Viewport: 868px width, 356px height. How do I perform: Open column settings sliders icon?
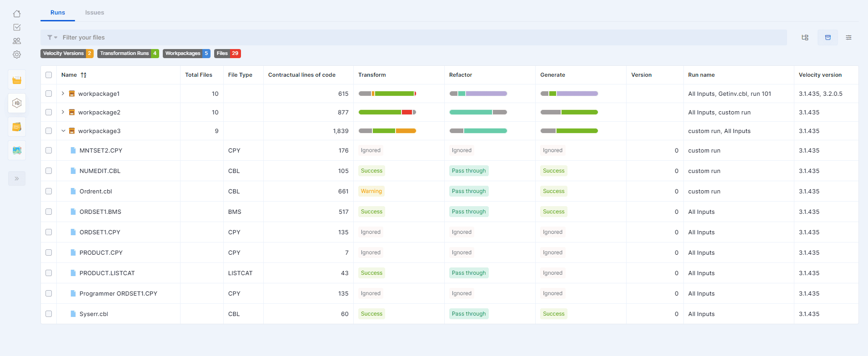click(x=848, y=38)
